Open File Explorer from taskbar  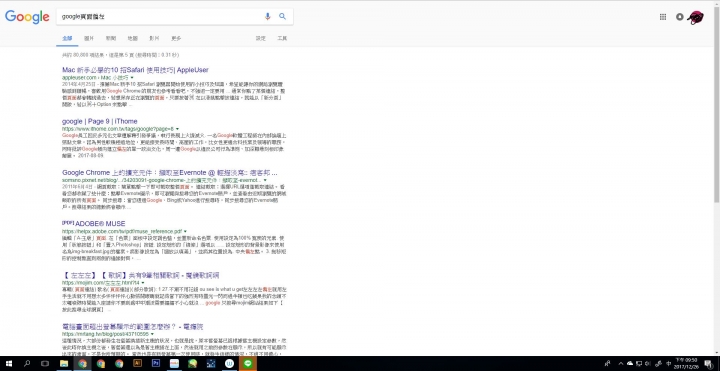(64, 364)
